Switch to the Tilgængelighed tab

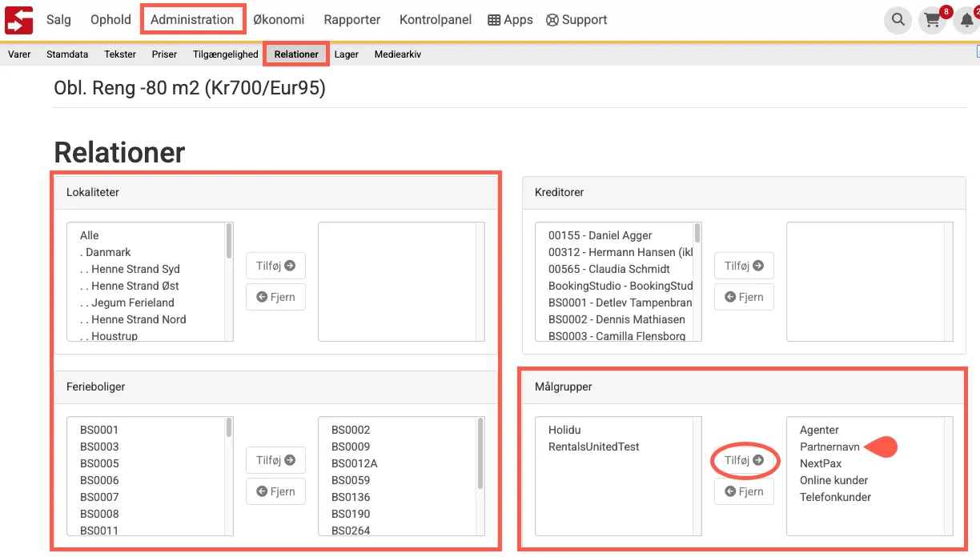[x=225, y=54]
